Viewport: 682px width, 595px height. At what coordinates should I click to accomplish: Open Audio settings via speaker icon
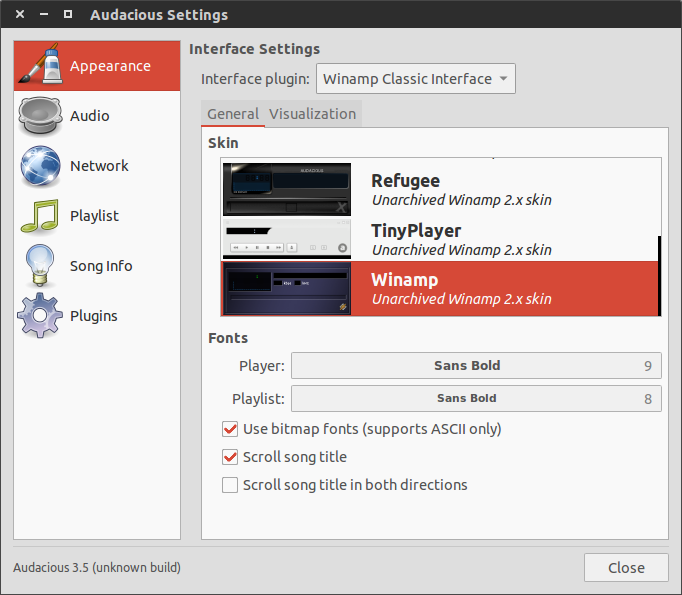[40, 116]
